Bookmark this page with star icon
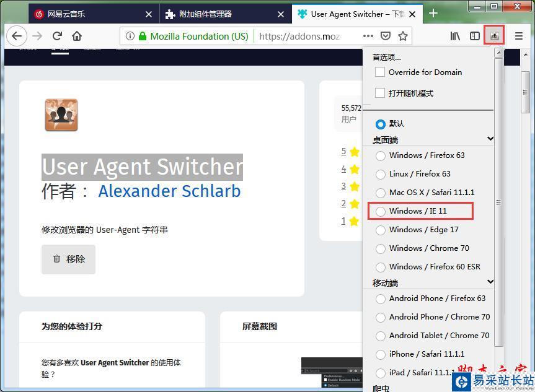Viewport: 535px width, 392px height. [403, 36]
